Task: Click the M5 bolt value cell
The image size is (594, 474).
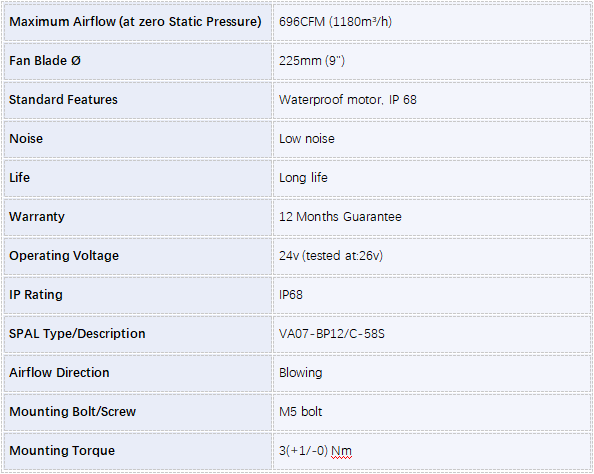Action: (432, 412)
